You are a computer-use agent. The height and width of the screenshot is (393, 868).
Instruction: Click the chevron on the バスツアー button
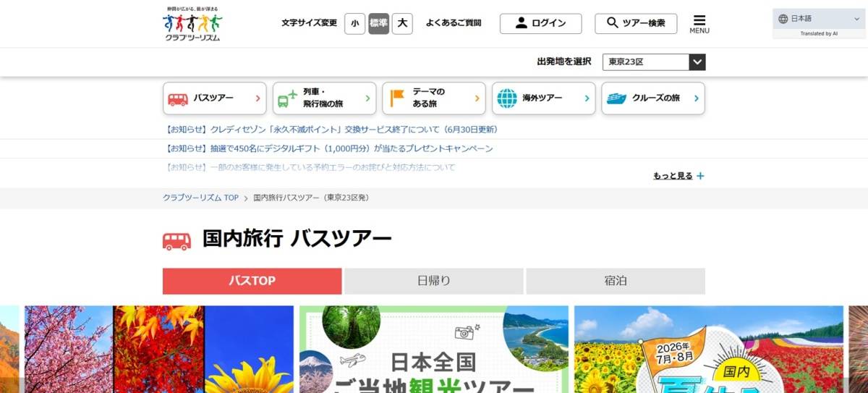258,98
